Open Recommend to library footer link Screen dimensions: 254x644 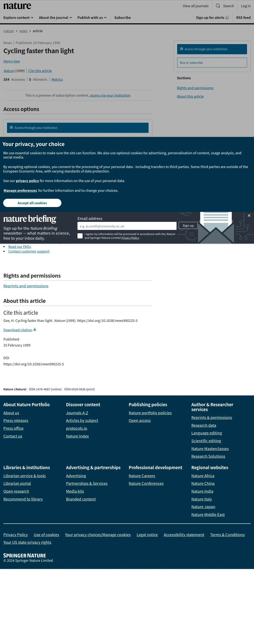pos(23,499)
